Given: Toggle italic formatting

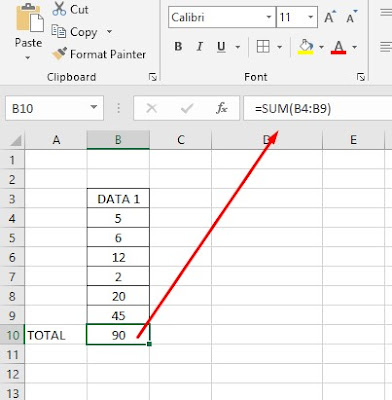Looking at the screenshot, I should point(200,46).
